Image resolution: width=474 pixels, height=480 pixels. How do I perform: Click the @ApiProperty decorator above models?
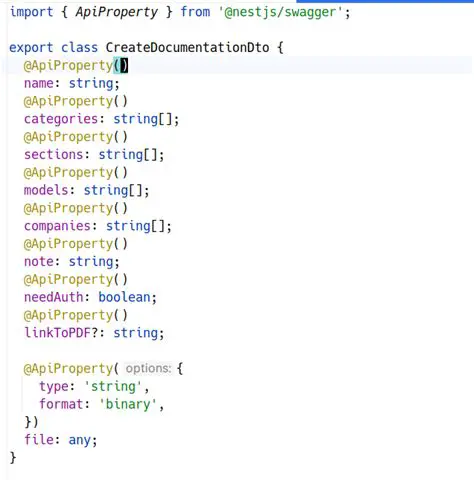pyautogui.click(x=68, y=172)
